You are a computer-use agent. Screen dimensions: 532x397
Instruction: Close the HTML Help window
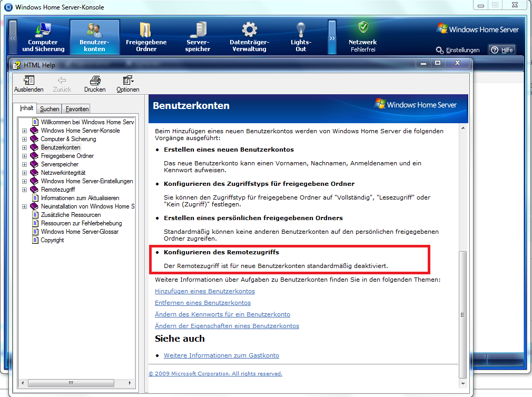(x=457, y=63)
